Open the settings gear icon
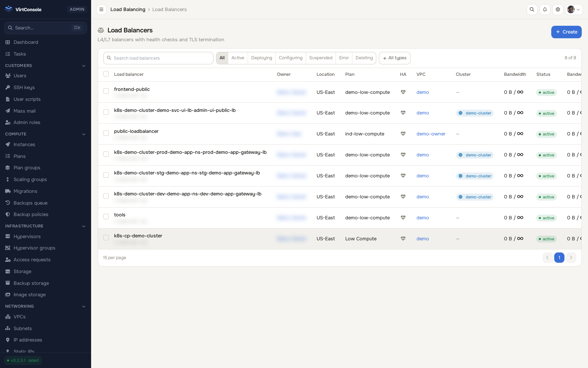 pos(558,10)
